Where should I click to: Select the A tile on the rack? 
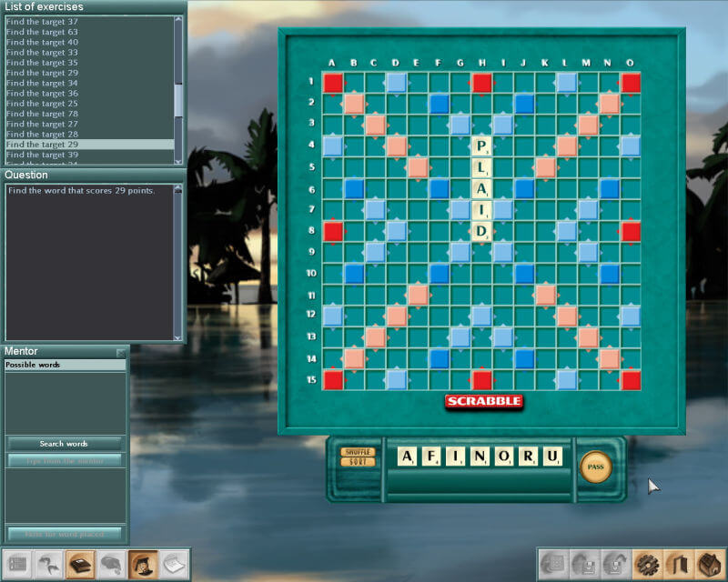(407, 457)
